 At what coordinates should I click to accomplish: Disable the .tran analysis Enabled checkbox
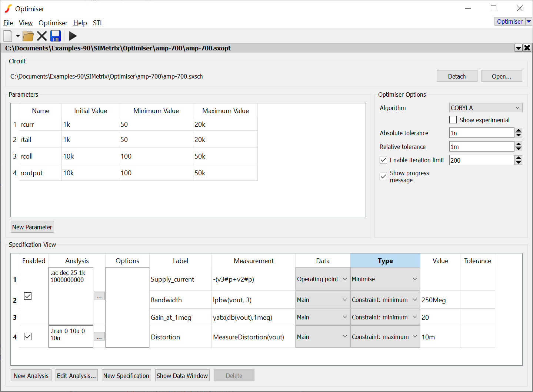(x=28, y=336)
